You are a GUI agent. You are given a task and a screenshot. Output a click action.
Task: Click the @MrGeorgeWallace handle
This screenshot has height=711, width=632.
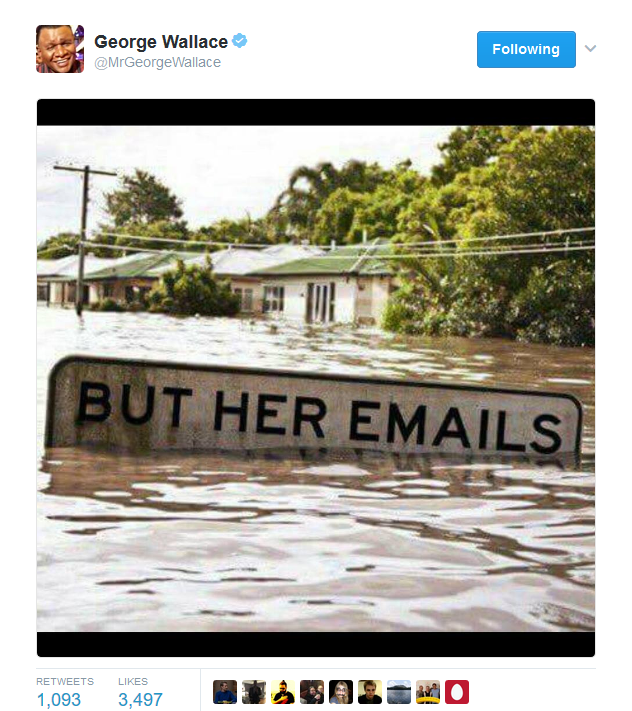pyautogui.click(x=157, y=62)
